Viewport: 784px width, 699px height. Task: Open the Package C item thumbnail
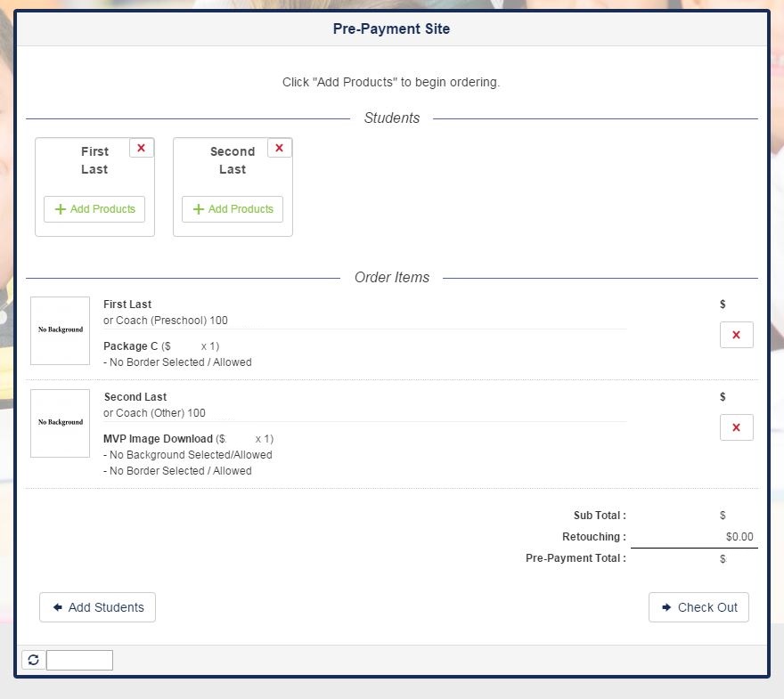tap(61, 330)
